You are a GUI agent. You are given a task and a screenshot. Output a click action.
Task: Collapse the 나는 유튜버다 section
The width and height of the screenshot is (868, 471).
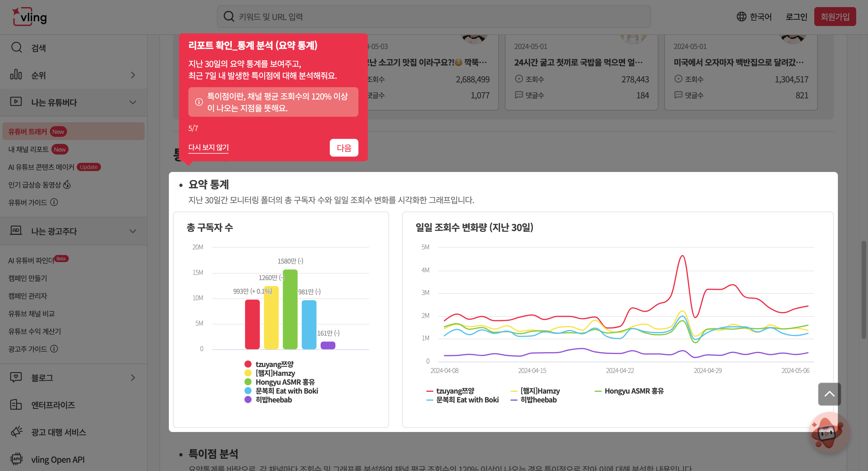coord(133,102)
